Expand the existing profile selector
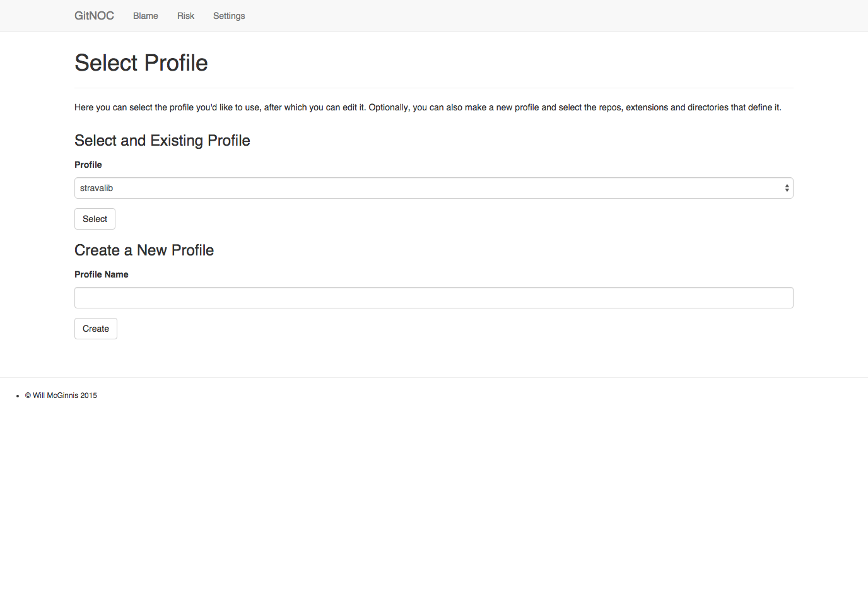 click(433, 187)
